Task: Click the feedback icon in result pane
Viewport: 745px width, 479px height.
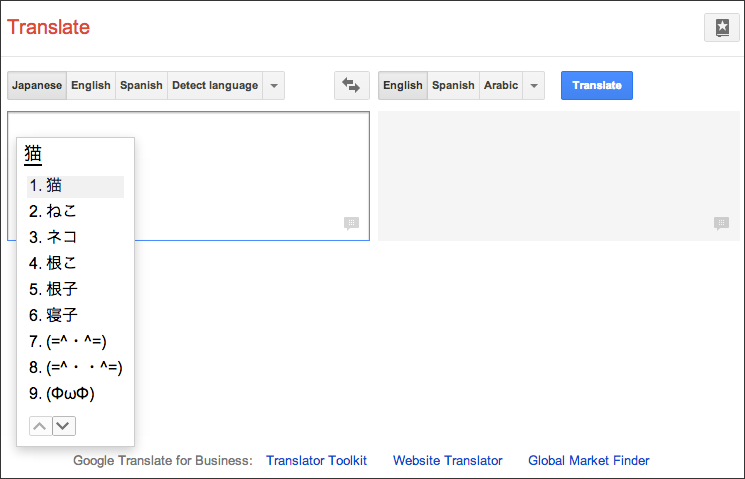Action: (721, 223)
